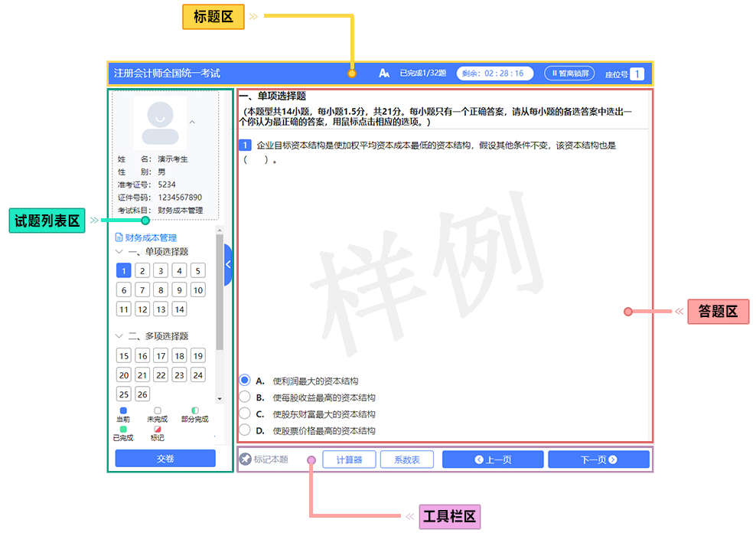Choose option B 使每股收益最高的资本结构
This screenshot has height=533, width=756.
point(245,397)
